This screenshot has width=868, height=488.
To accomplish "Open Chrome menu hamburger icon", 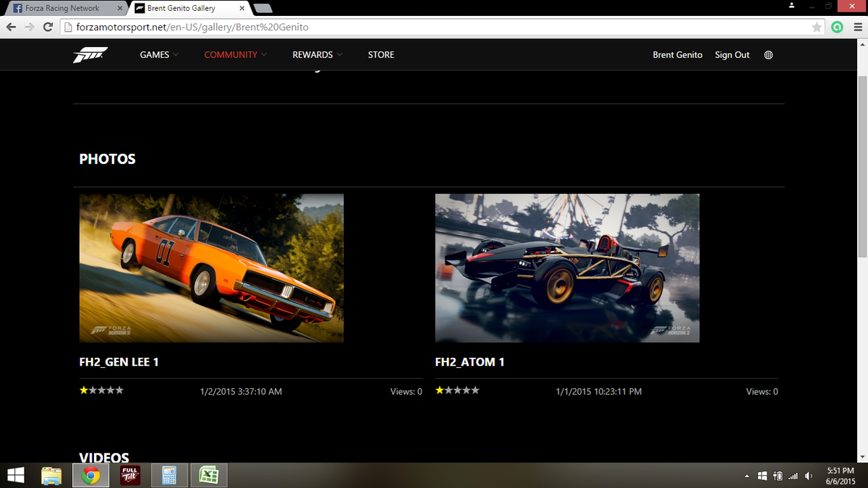I will coord(856,27).
